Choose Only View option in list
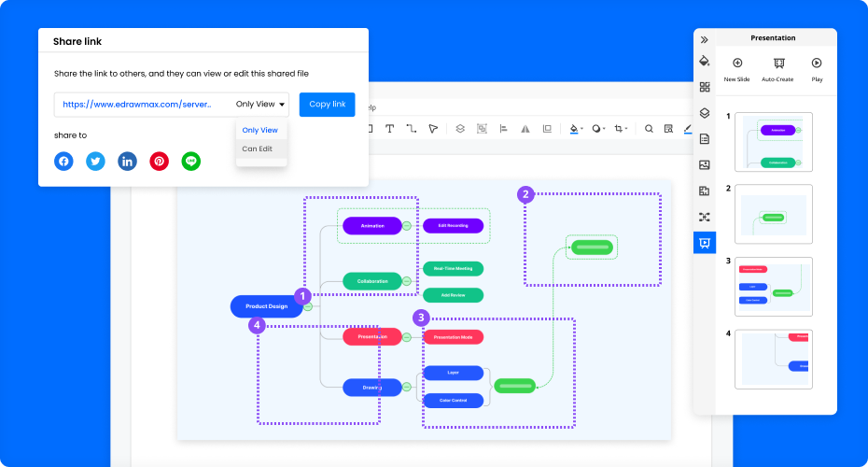Viewport: 868px width, 467px height. coord(260,130)
